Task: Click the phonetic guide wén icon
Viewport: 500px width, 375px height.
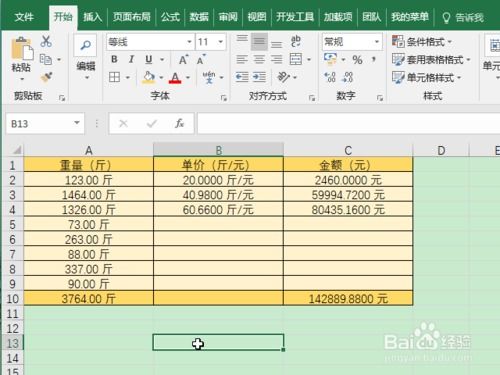Action: point(209,77)
